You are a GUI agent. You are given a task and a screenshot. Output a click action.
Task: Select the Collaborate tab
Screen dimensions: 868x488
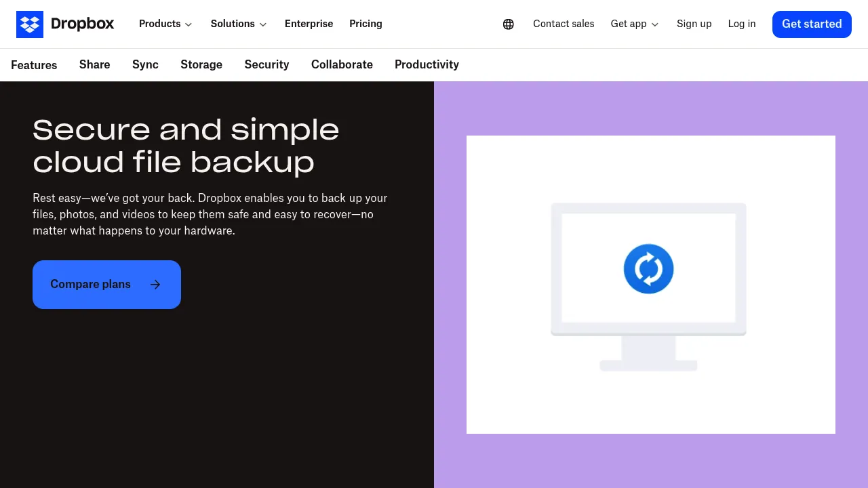point(342,64)
